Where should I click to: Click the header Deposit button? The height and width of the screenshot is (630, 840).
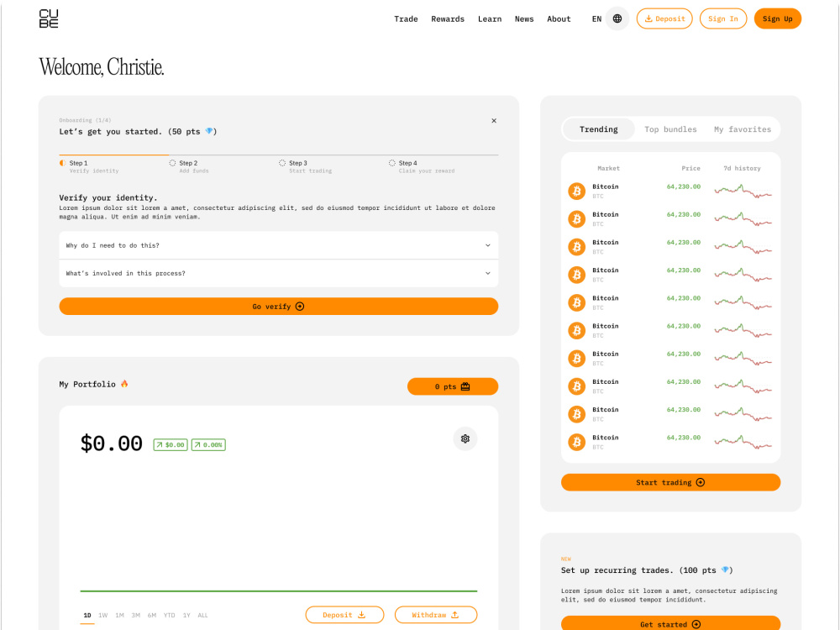pos(664,18)
